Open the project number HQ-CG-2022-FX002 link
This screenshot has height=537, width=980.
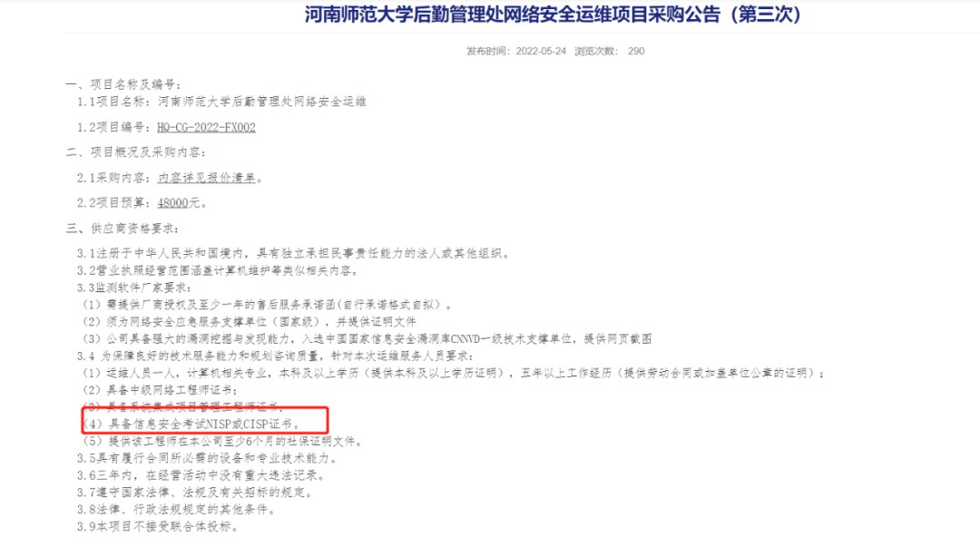[206, 127]
